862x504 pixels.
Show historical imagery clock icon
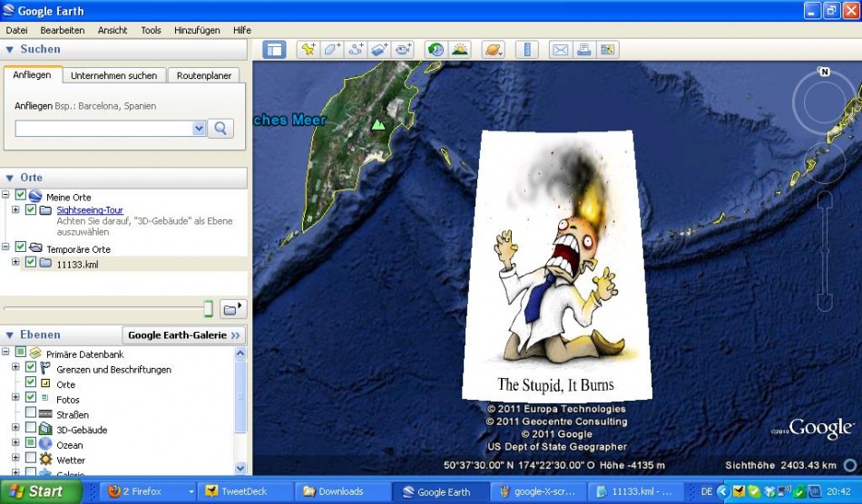click(436, 50)
